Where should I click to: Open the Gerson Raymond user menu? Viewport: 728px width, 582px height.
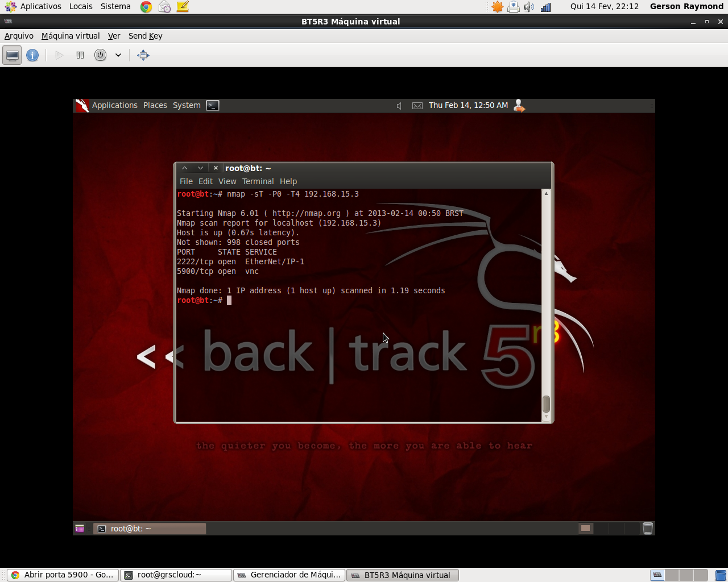[686, 6]
